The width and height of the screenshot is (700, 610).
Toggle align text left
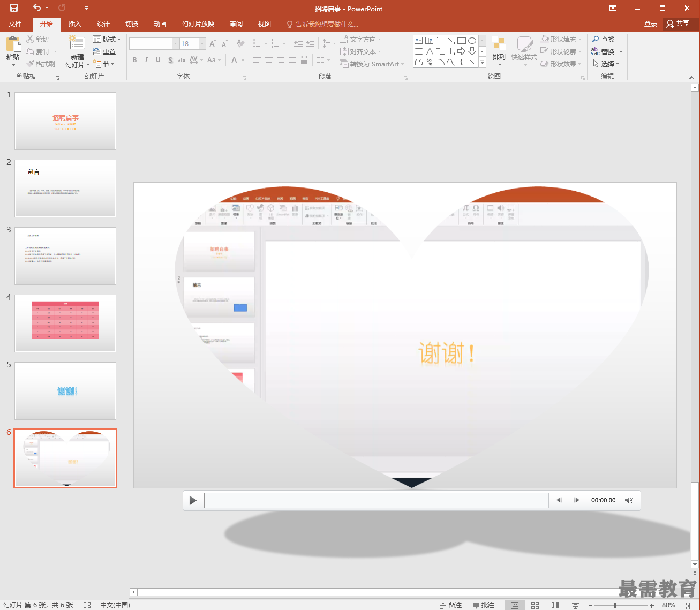point(257,60)
